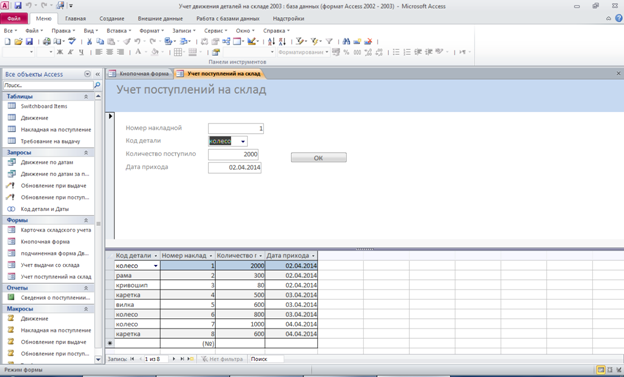The height and width of the screenshot is (377, 624).
Task: Go to next record in navigator
Action: point(174,359)
